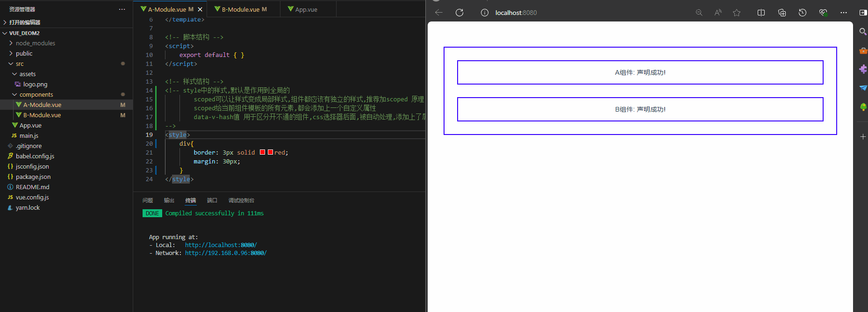Open the purple puzzle sidebar icon
The height and width of the screenshot is (312, 868).
click(863, 69)
